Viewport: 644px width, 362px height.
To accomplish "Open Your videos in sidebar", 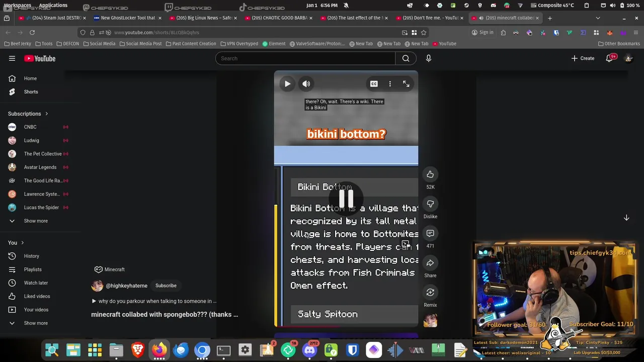I will click(36, 310).
